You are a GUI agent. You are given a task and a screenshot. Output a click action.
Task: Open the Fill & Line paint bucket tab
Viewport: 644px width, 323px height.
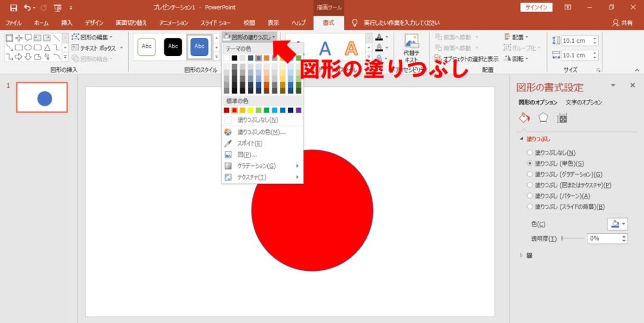pyautogui.click(x=525, y=118)
